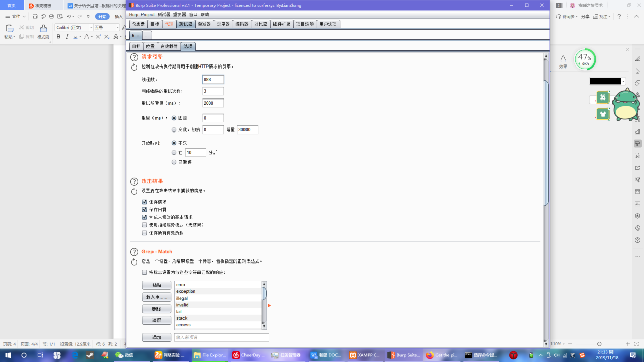This screenshot has width=644, height=362.
Task: Select the 固定 throttle radio button
Action: click(174, 118)
